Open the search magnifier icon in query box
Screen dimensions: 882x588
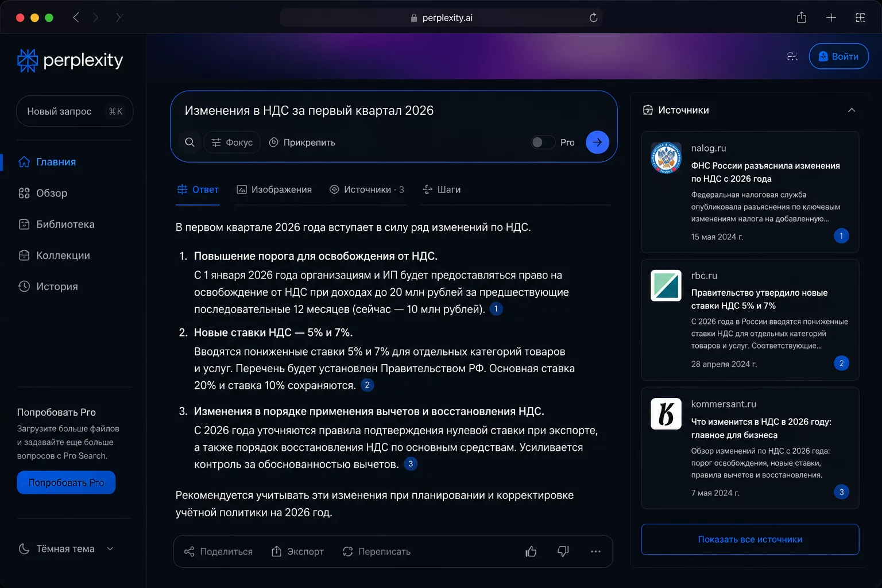pyautogui.click(x=189, y=142)
